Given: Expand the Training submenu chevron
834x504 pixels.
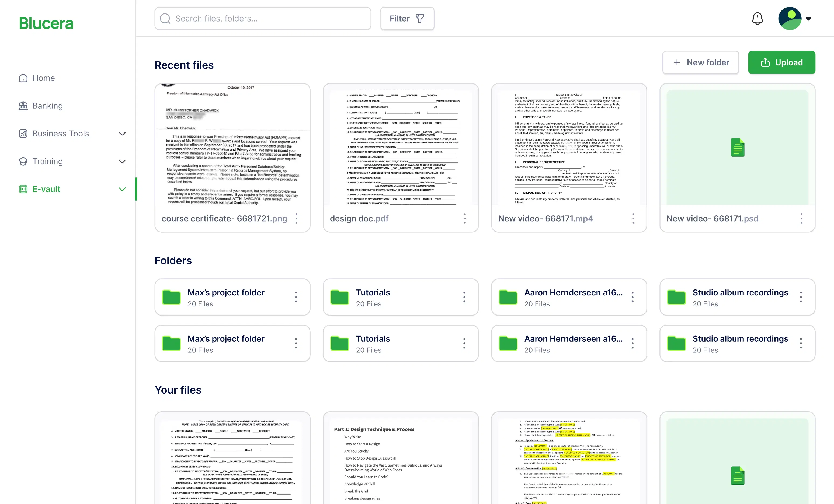Looking at the screenshot, I should [122, 161].
